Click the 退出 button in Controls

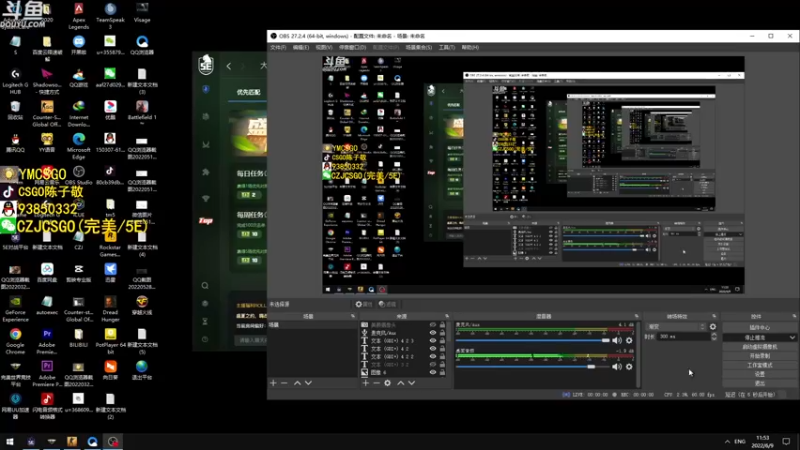[760, 383]
